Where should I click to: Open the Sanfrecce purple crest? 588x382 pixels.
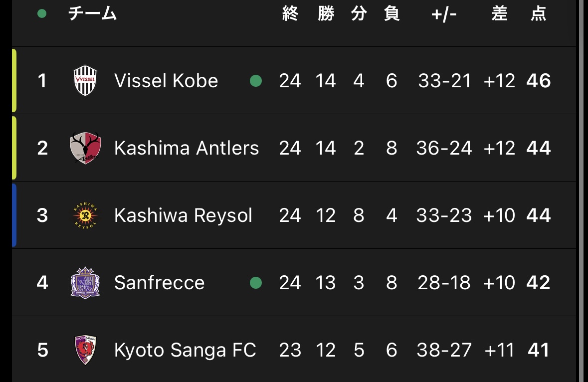pos(85,283)
